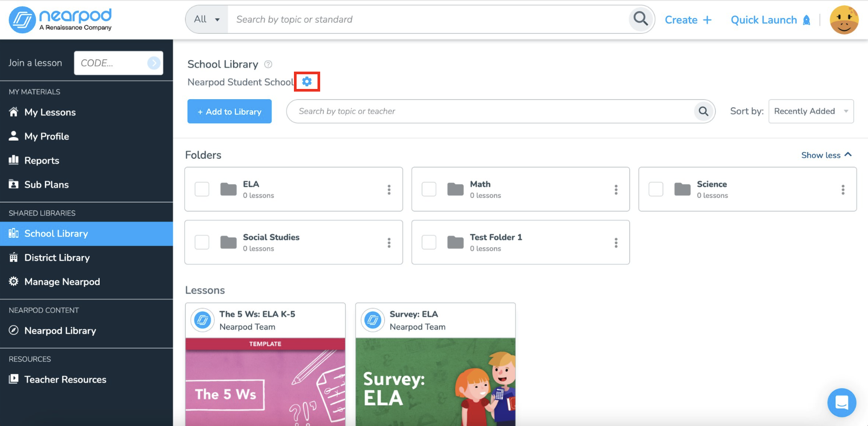Click the Quick Launch rocket icon

pyautogui.click(x=807, y=20)
